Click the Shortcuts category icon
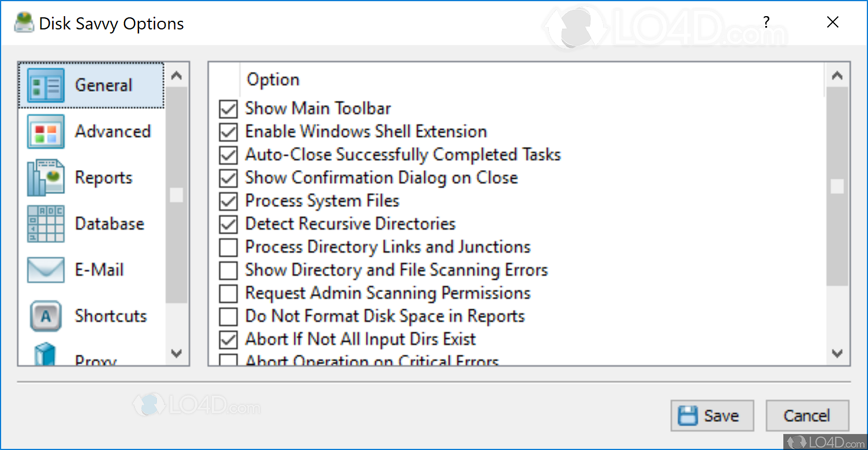 pos(45,316)
